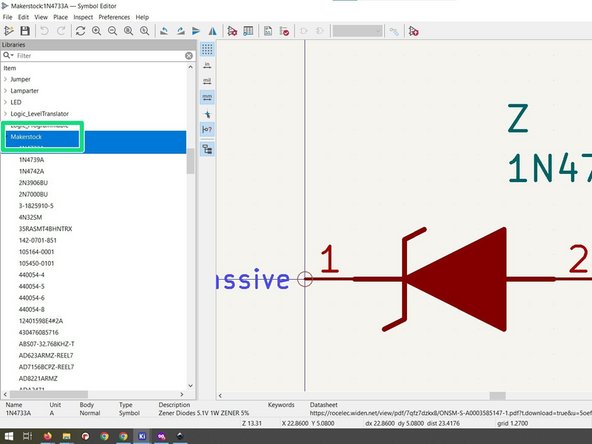Image resolution: width=592 pixels, height=444 pixels.
Task: Click the Redo arrow in the toolbar
Action: (x=61, y=31)
